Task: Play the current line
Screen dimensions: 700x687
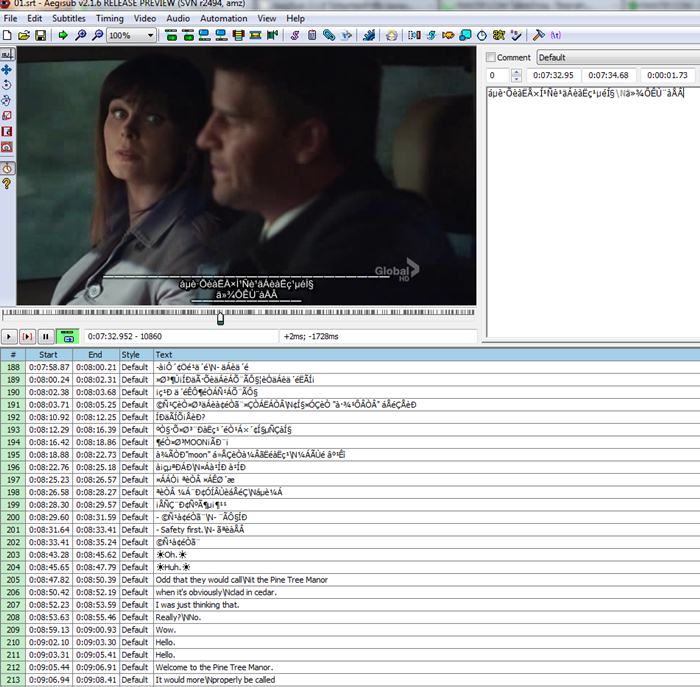Action: tap(27, 337)
